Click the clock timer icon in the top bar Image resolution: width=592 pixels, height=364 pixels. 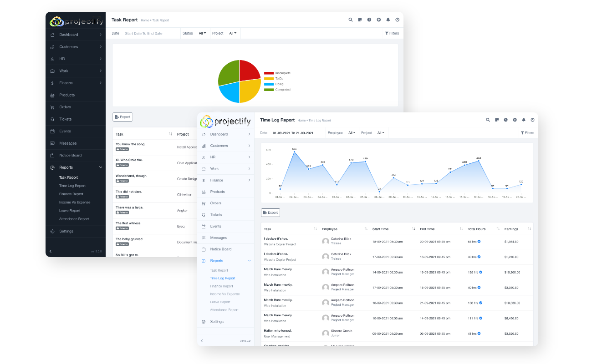505,120
